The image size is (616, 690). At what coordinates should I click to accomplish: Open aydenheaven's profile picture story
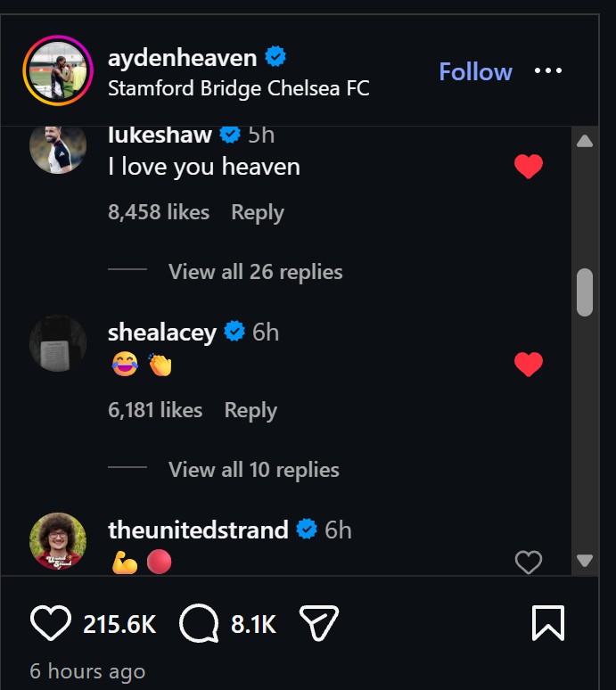(58, 71)
